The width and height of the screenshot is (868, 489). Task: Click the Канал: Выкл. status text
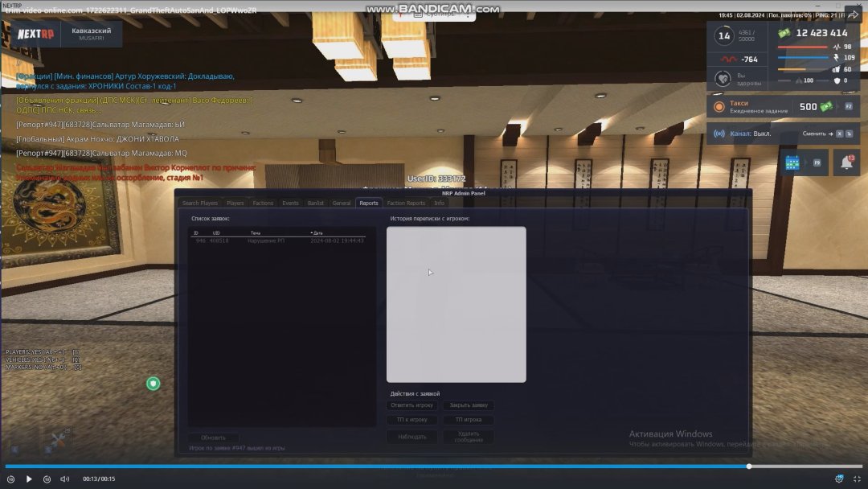click(750, 134)
